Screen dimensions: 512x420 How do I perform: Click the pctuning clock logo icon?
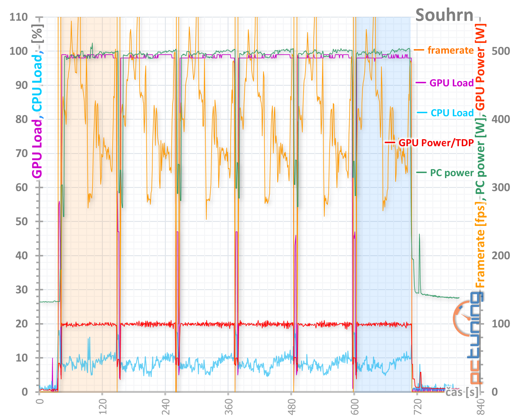462,318
